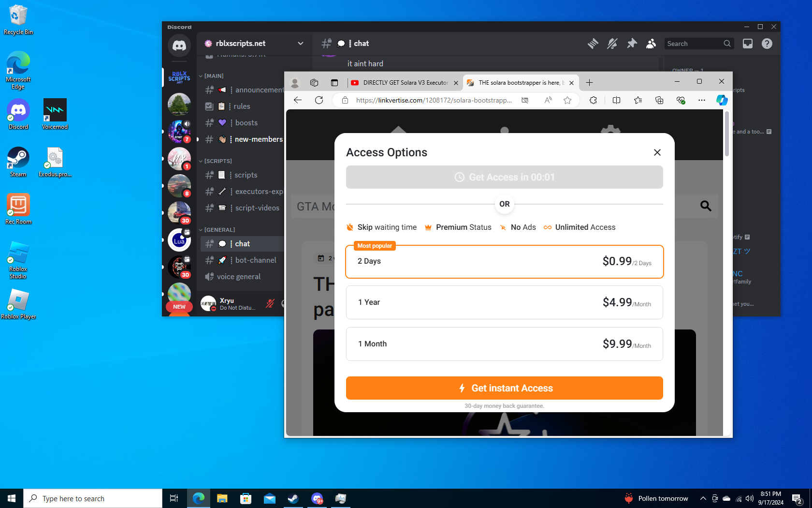This screenshot has width=812, height=508.
Task: Collapse GENERAL channel category
Action: (x=217, y=230)
